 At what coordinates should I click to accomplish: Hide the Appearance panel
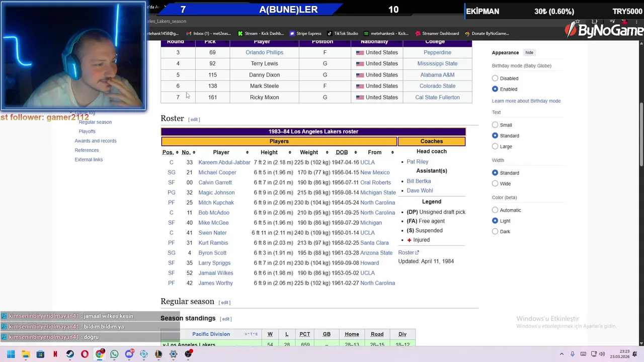[x=529, y=53]
